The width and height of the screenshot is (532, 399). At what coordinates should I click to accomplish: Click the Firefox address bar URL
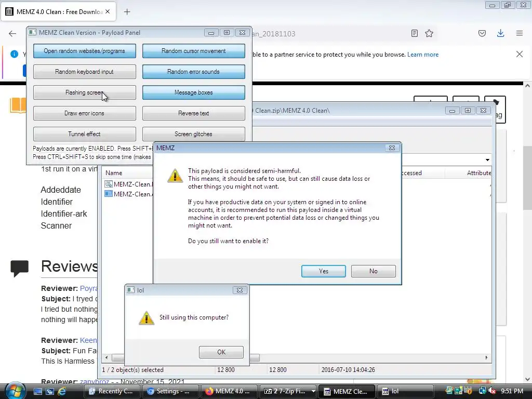pyautogui.click(x=274, y=34)
